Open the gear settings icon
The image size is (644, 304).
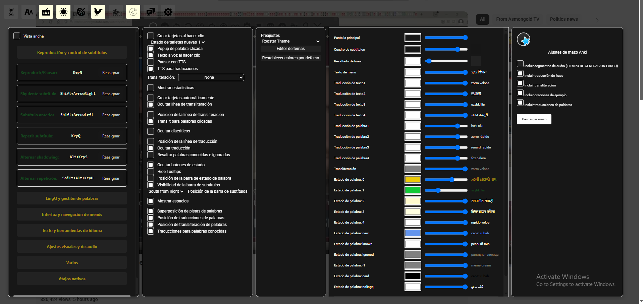pyautogui.click(x=168, y=12)
